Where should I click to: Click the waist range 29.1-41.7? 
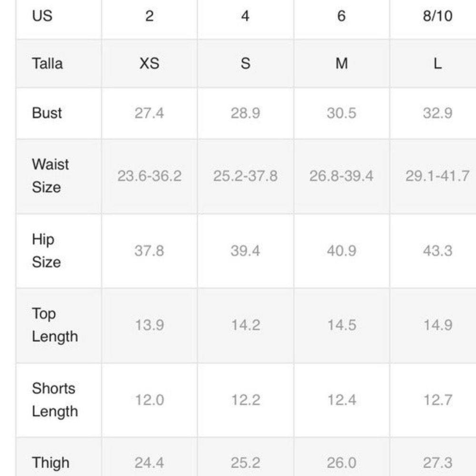(438, 176)
